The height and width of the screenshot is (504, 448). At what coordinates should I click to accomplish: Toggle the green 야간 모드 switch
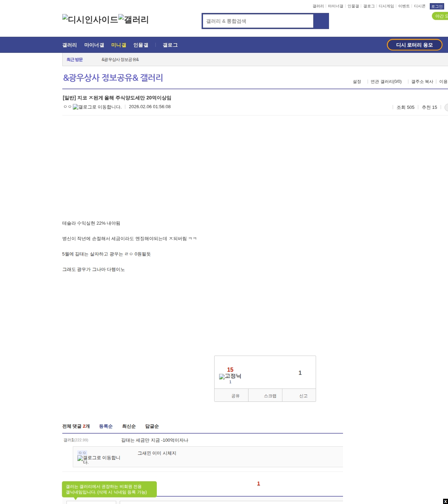(x=440, y=16)
